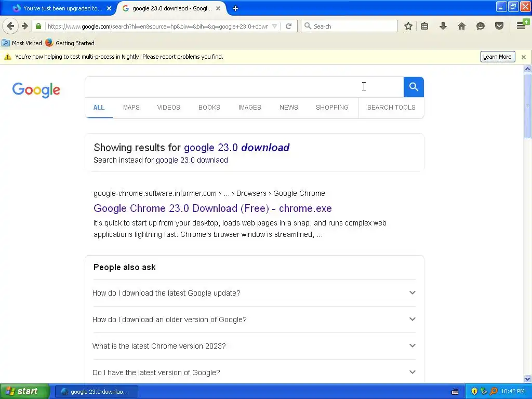Viewport: 532px width, 399px height.
Task: Click the taskbar 'google 23.0 downlao...' window button
Action: click(97, 392)
